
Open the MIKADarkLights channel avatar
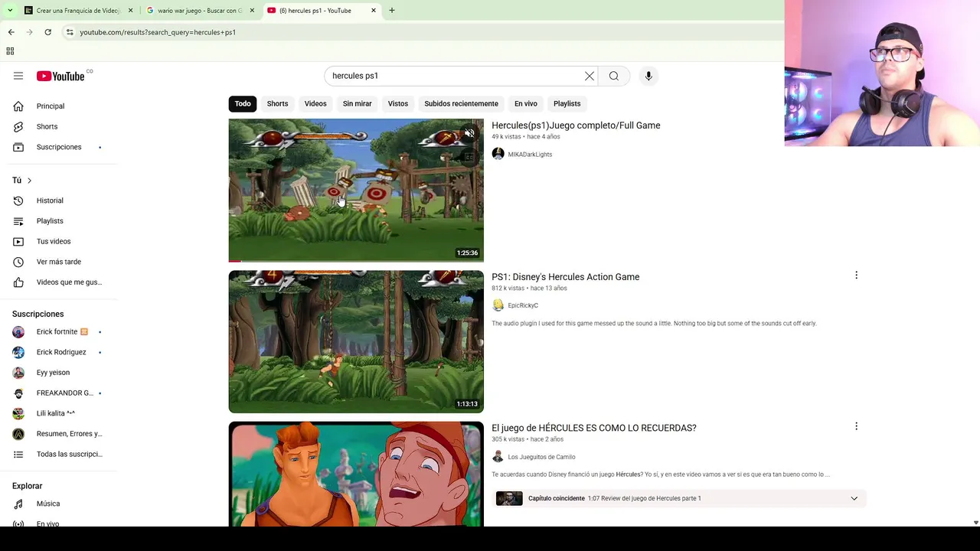pyautogui.click(x=498, y=154)
